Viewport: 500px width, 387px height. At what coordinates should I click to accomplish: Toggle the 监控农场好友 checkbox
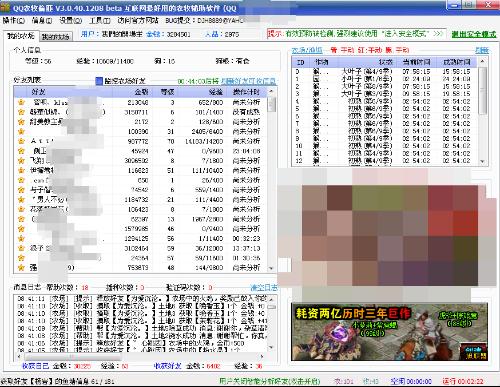pyautogui.click(x=99, y=81)
